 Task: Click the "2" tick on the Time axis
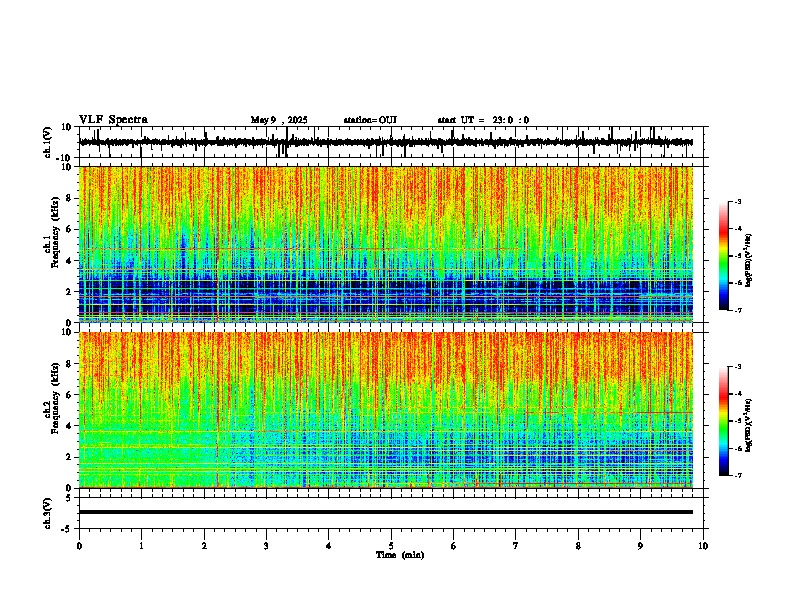click(204, 546)
